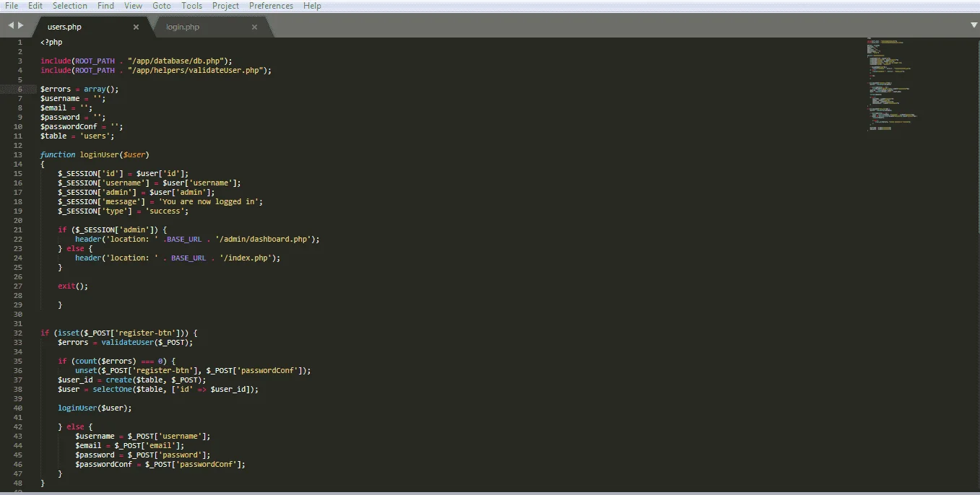
Task: Click the count($errors) === 0 condition
Action: point(121,362)
